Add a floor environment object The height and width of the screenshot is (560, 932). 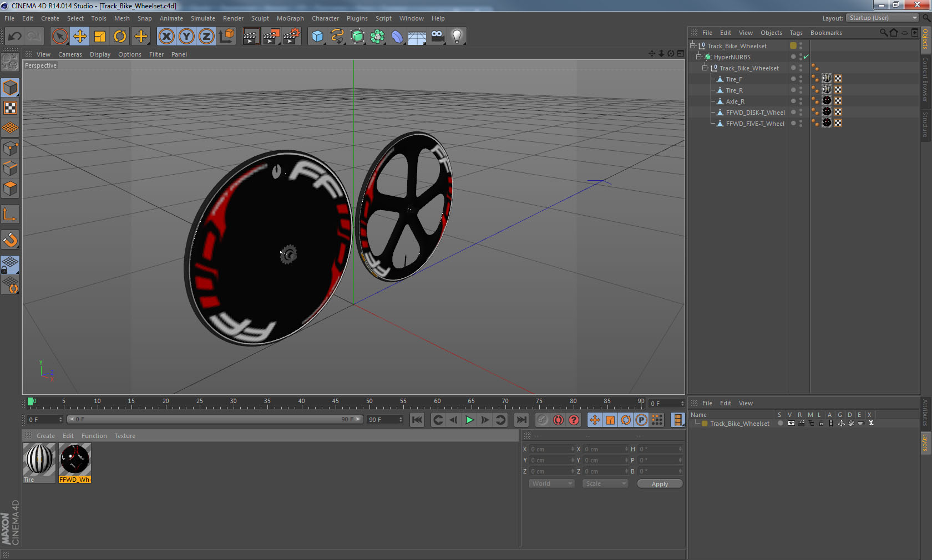tap(417, 37)
